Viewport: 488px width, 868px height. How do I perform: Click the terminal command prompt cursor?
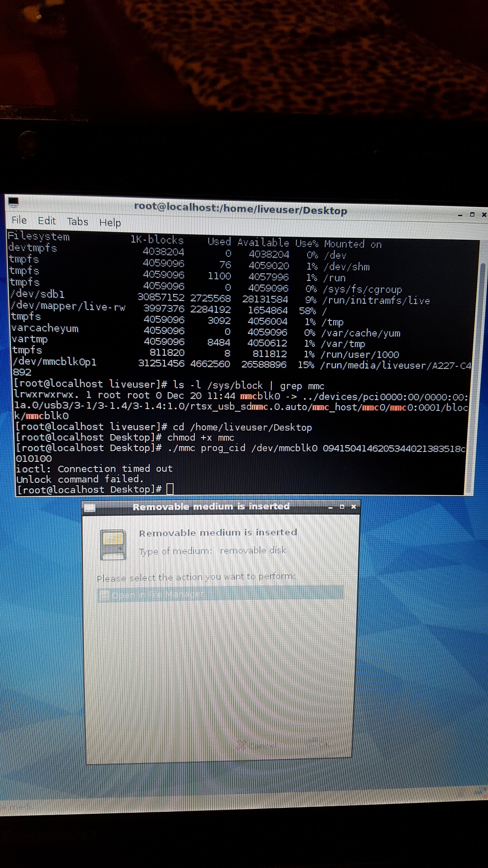[x=170, y=489]
